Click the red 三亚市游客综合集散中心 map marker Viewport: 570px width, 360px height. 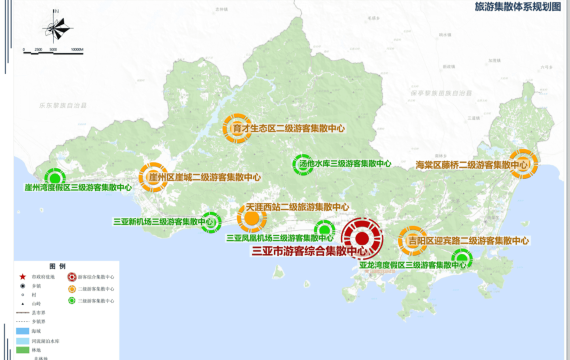tap(362, 238)
